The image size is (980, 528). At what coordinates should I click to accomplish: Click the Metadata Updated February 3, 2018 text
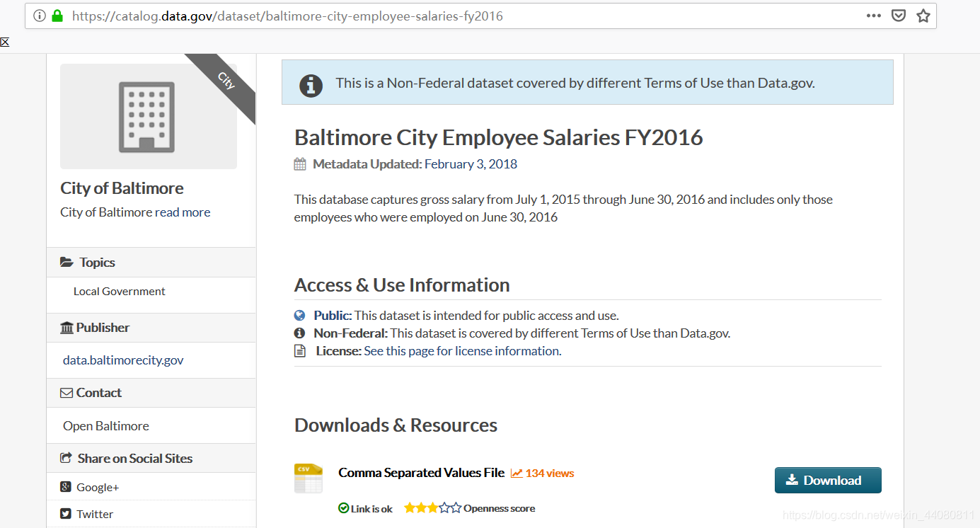[x=415, y=164]
